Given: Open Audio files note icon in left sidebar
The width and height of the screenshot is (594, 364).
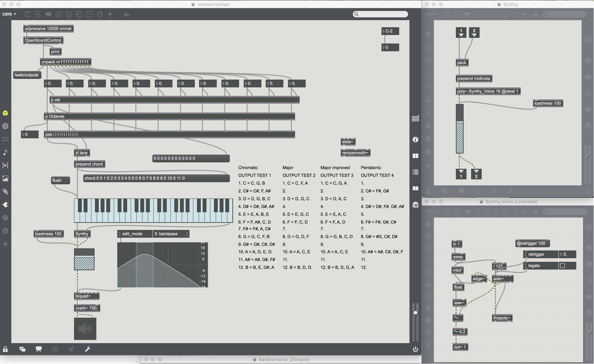Looking at the screenshot, I should 5,152.
